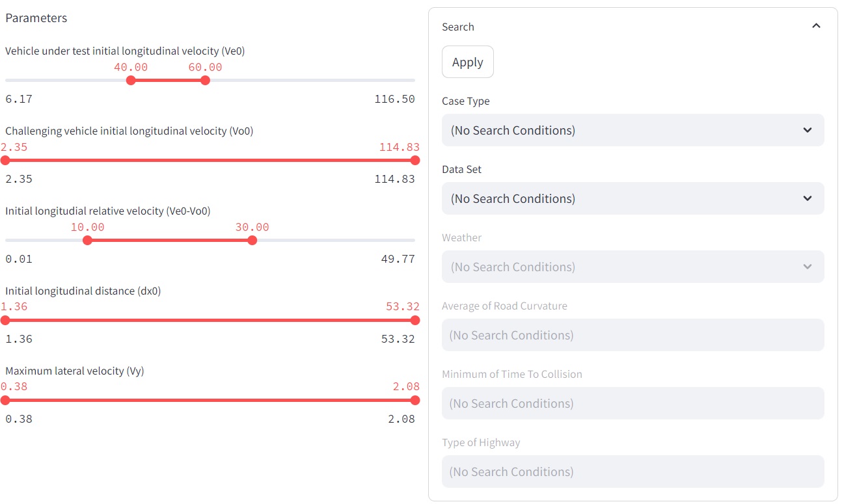Click the Vy slider's 0.38 minimum handle
This screenshot has height=504, width=842.
coord(5,400)
